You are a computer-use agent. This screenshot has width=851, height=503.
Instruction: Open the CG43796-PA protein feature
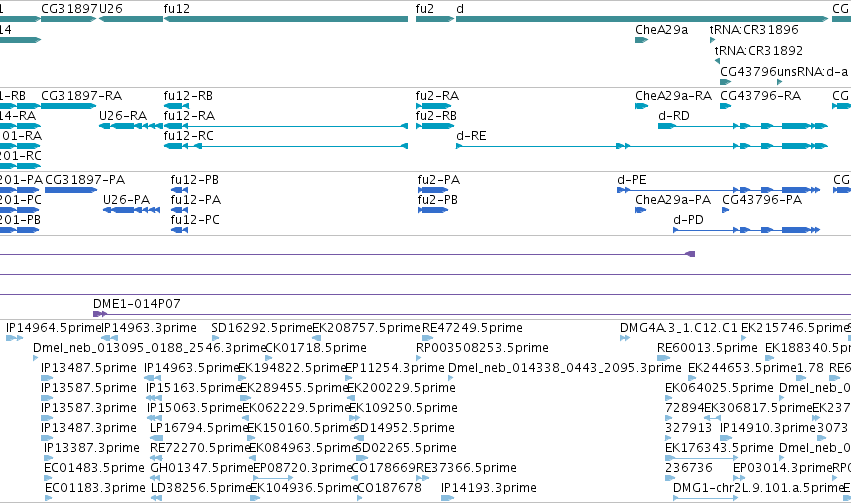[x=726, y=210]
